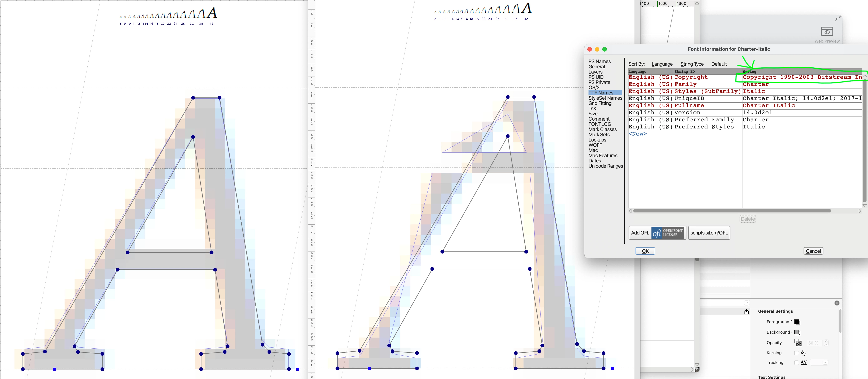Image resolution: width=868 pixels, height=379 pixels.
Task: Open scripts.sil.org/OFL link button
Action: [x=709, y=233]
